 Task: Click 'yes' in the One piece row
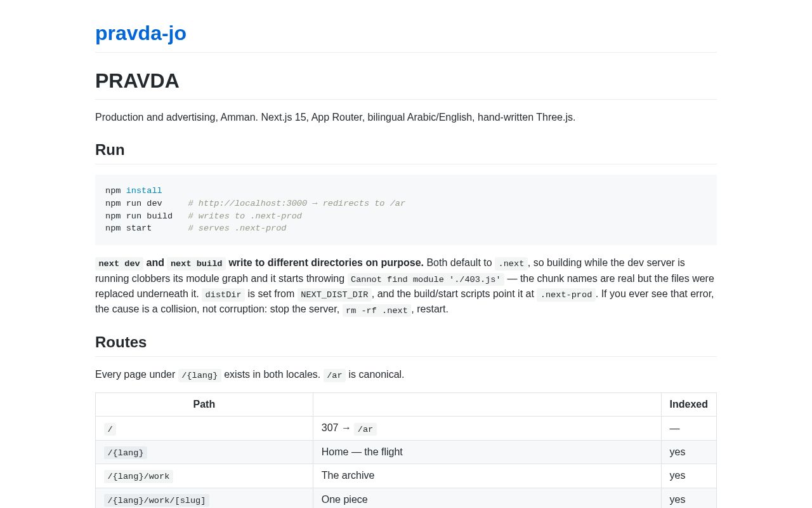[x=678, y=500]
